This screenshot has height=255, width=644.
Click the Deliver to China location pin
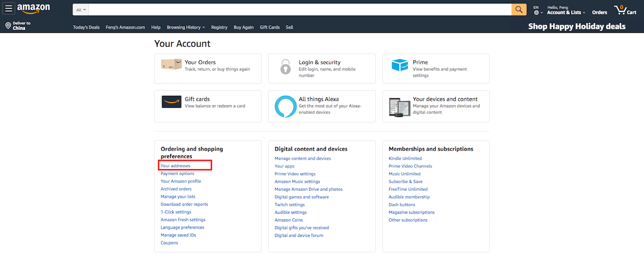click(x=8, y=26)
